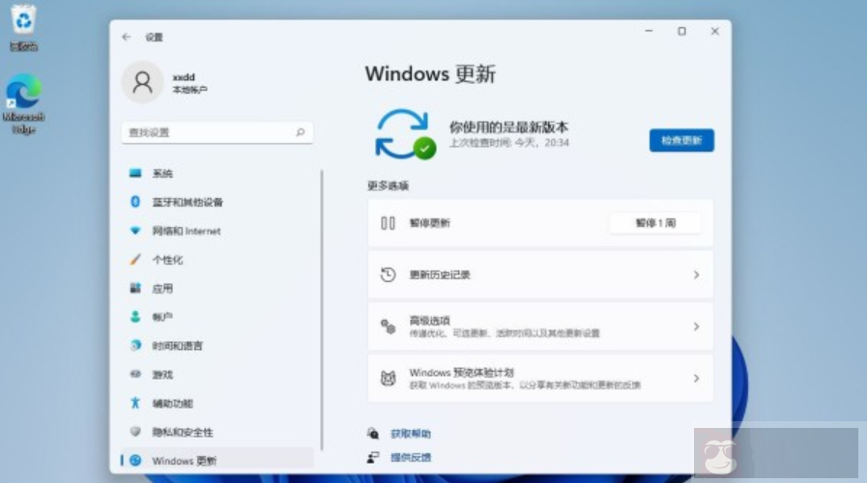Click the 上次检查时间 status text

tap(508, 143)
